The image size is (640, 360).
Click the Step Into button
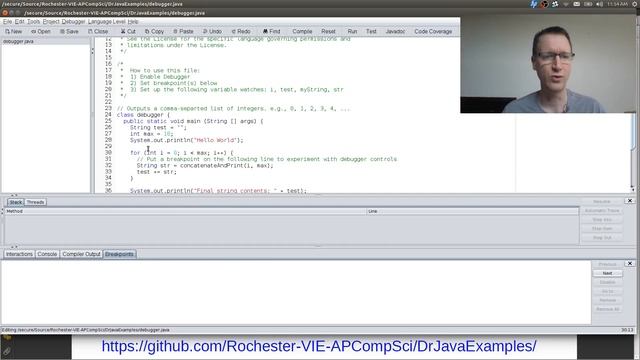602,220
